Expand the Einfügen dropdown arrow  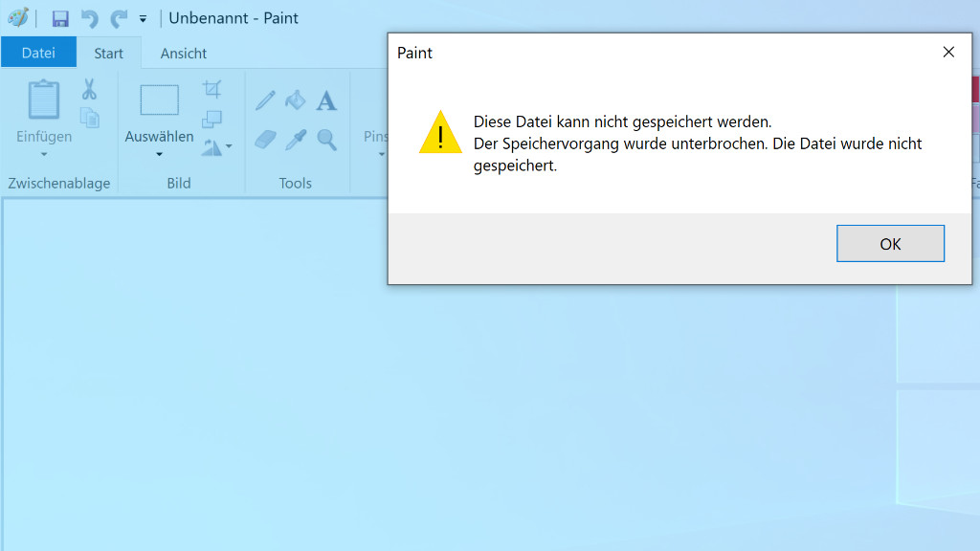[44, 154]
